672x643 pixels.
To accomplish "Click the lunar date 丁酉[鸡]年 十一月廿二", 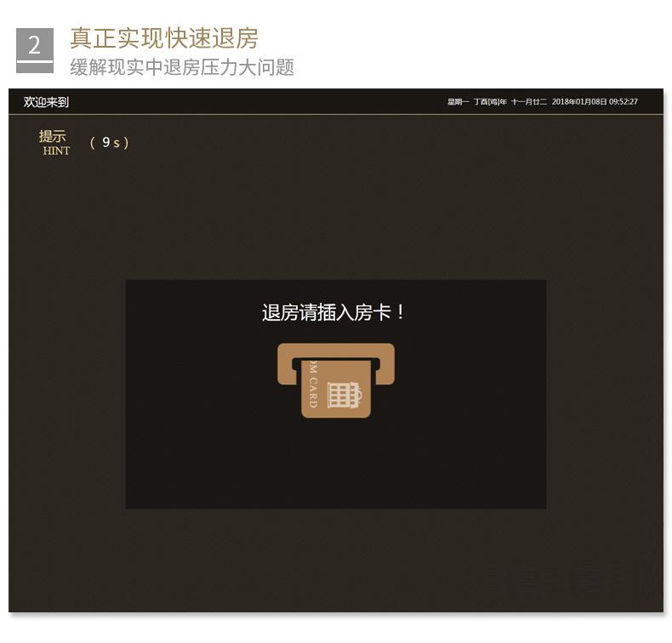I will (x=510, y=101).
